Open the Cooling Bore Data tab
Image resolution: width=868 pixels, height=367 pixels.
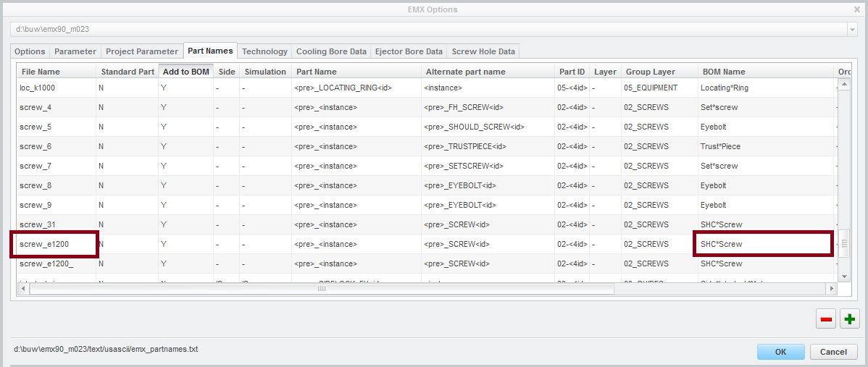pyautogui.click(x=331, y=51)
